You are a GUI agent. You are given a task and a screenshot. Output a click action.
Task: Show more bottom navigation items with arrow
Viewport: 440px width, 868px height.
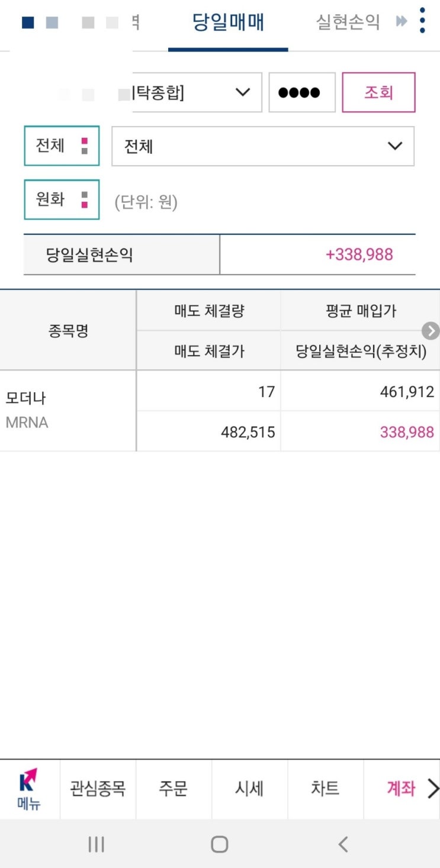click(433, 789)
